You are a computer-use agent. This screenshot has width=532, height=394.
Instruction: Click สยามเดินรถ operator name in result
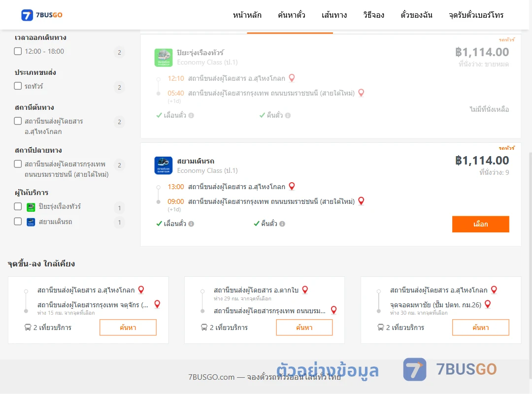[196, 161]
